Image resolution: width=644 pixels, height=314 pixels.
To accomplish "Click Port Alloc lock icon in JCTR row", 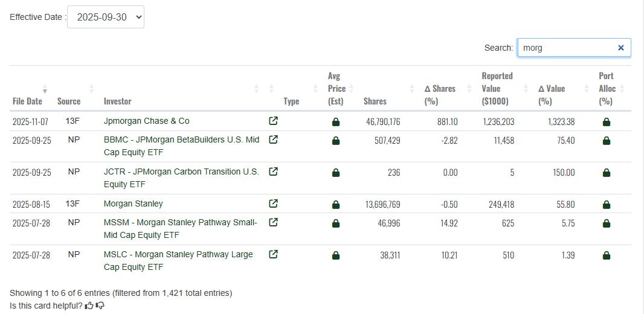I will (606, 173).
